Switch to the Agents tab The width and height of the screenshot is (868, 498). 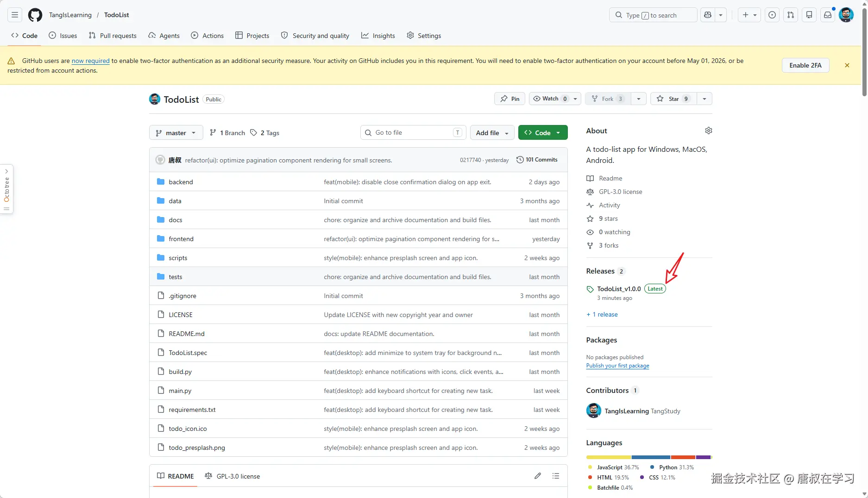(x=164, y=36)
